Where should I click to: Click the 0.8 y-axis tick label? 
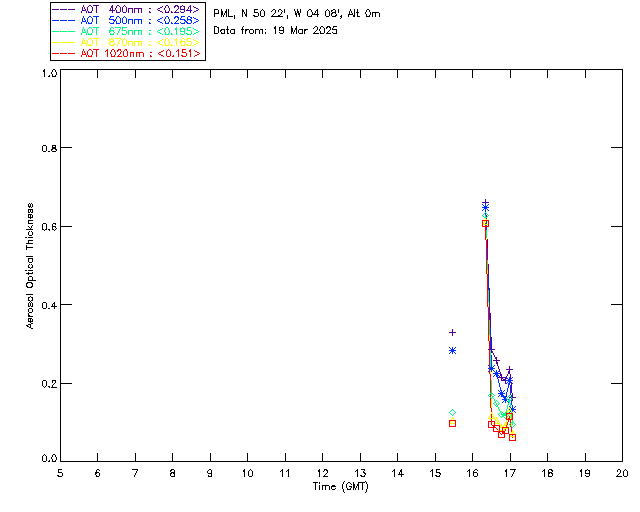coord(49,148)
